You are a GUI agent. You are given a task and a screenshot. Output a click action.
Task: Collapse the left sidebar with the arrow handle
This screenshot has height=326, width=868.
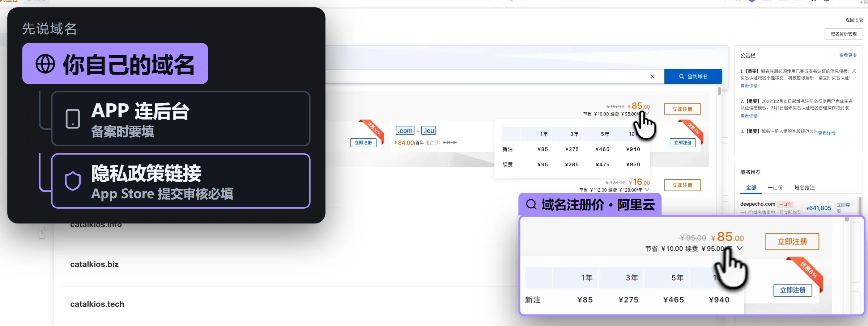pyautogui.click(x=42, y=232)
